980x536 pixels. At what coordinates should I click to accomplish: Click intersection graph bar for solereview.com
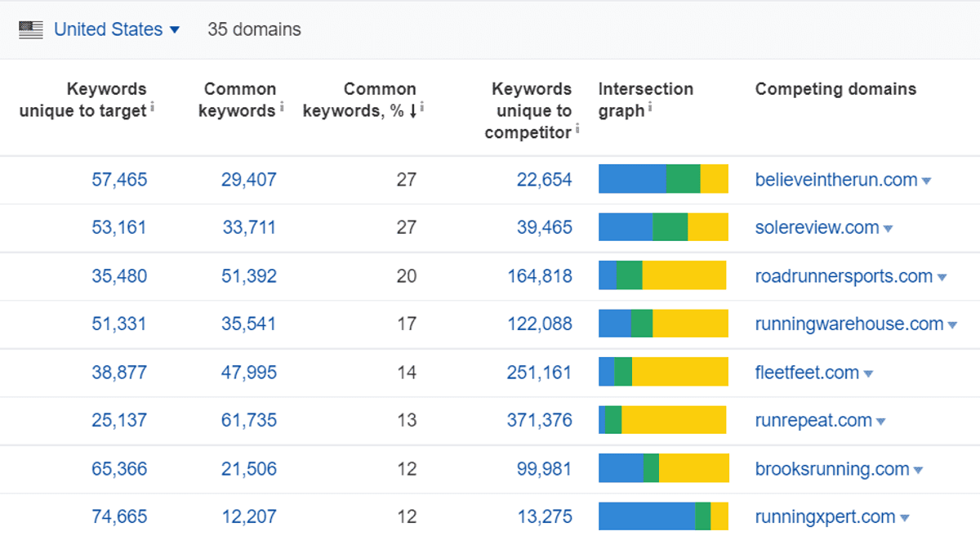[663, 227]
